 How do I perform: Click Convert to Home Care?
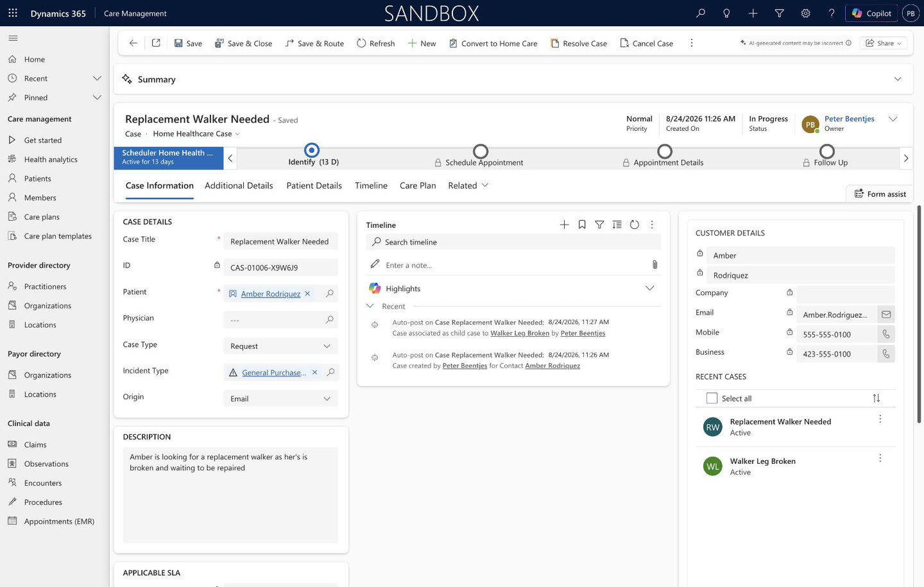coord(493,43)
